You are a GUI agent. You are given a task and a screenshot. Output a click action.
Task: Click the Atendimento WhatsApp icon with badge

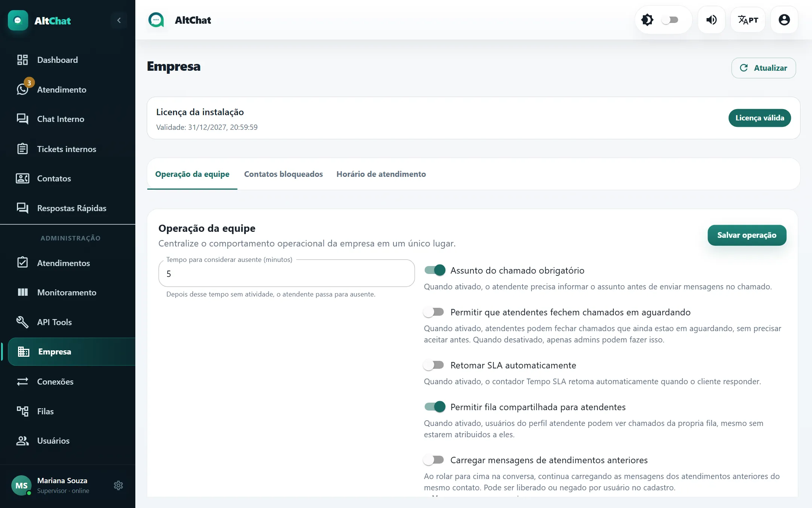tap(23, 90)
